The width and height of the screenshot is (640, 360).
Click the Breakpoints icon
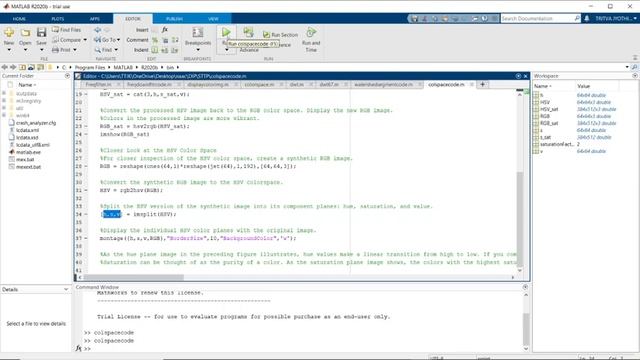198,33
